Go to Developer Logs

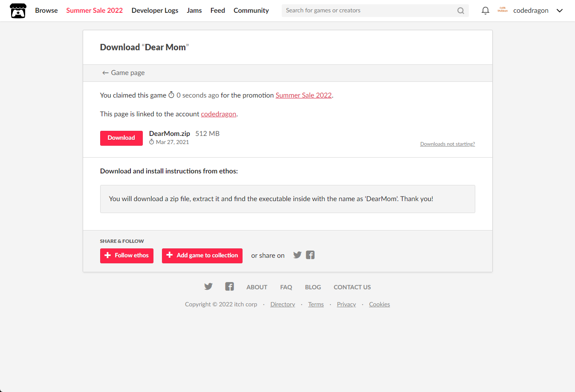155,10
